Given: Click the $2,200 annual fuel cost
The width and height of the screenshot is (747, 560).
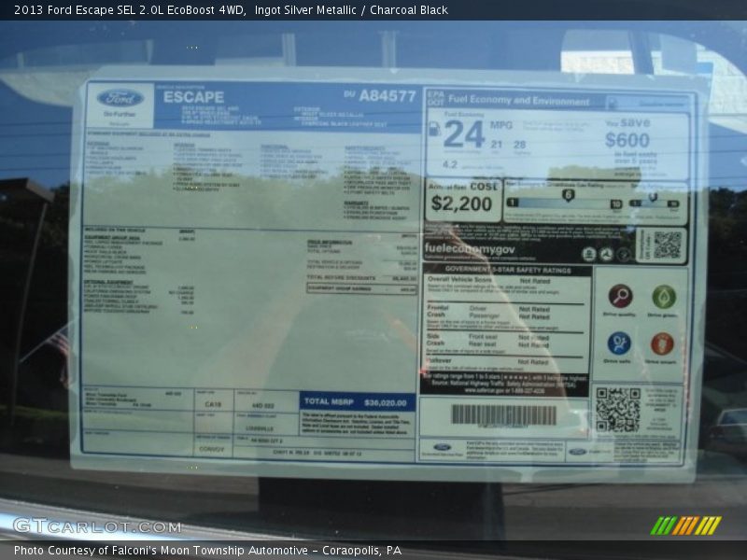Looking at the screenshot, I should (x=461, y=203).
